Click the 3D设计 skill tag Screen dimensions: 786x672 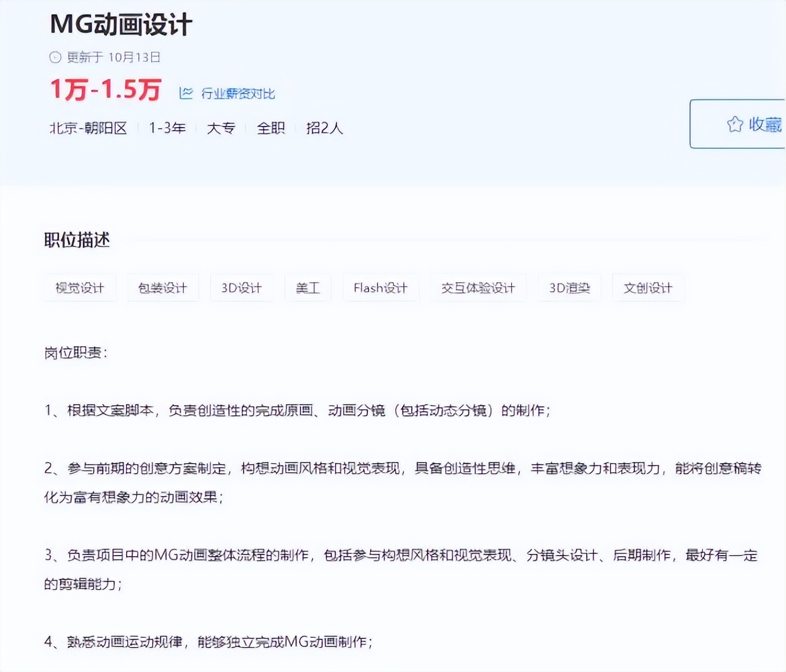tap(241, 288)
